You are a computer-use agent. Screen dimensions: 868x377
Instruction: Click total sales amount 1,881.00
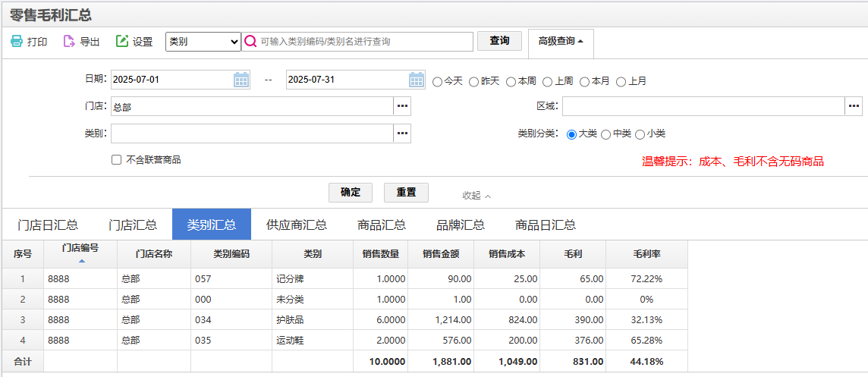(441, 362)
